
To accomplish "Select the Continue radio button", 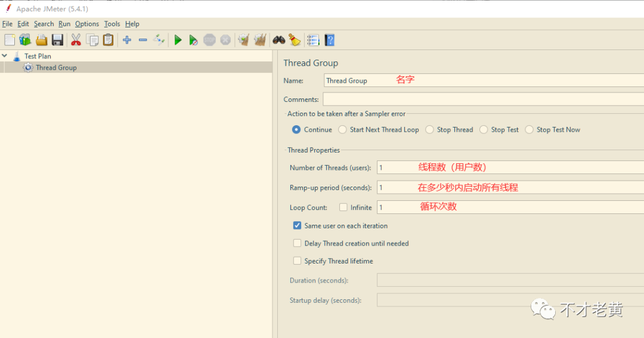I will pos(296,130).
